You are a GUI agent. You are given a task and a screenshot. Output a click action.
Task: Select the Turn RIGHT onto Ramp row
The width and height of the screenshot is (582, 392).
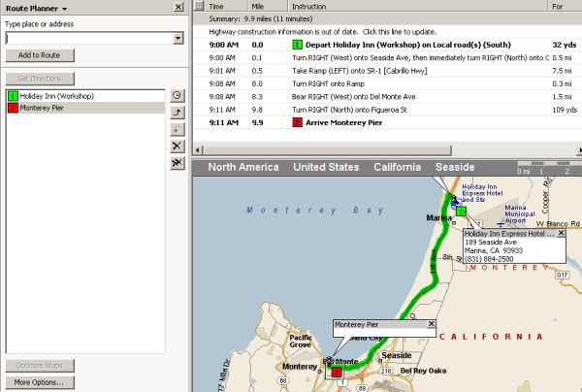387,83
